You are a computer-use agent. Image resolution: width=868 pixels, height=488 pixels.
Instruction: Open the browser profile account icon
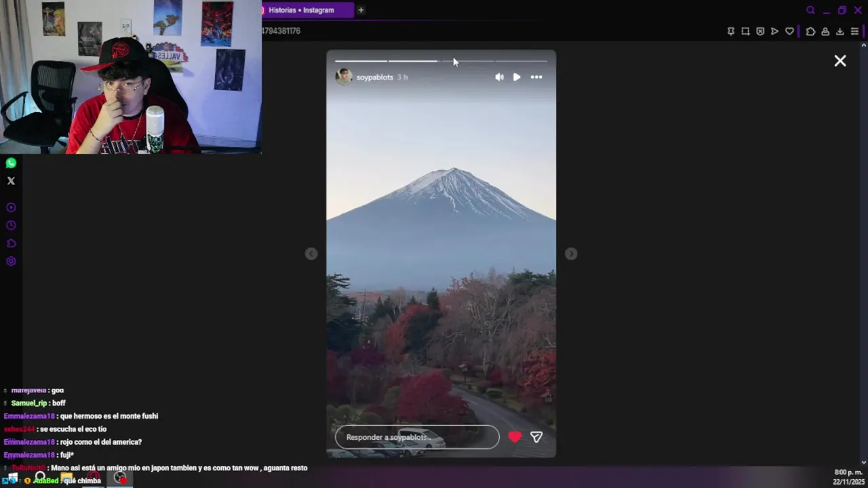click(825, 31)
